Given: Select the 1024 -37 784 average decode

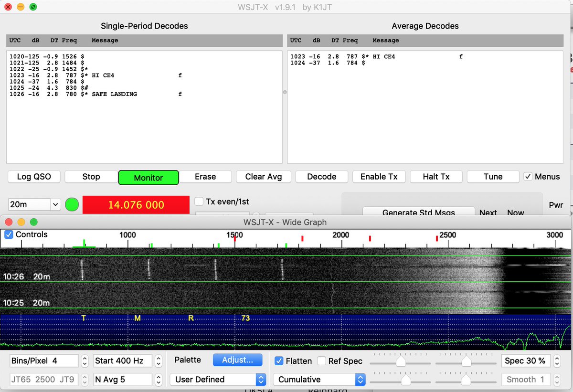Looking at the screenshot, I should point(328,63).
